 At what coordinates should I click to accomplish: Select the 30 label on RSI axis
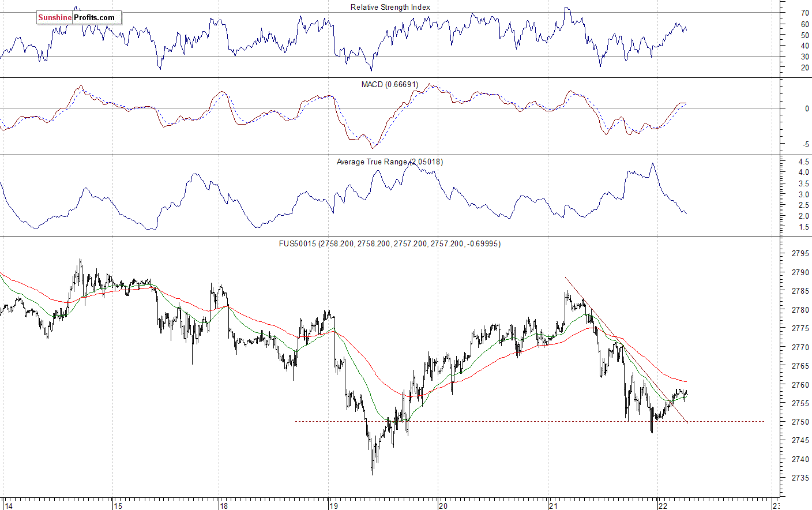805,57
